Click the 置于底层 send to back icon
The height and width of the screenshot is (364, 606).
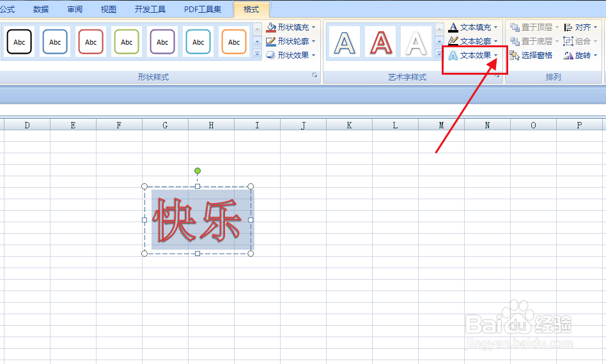(x=515, y=41)
